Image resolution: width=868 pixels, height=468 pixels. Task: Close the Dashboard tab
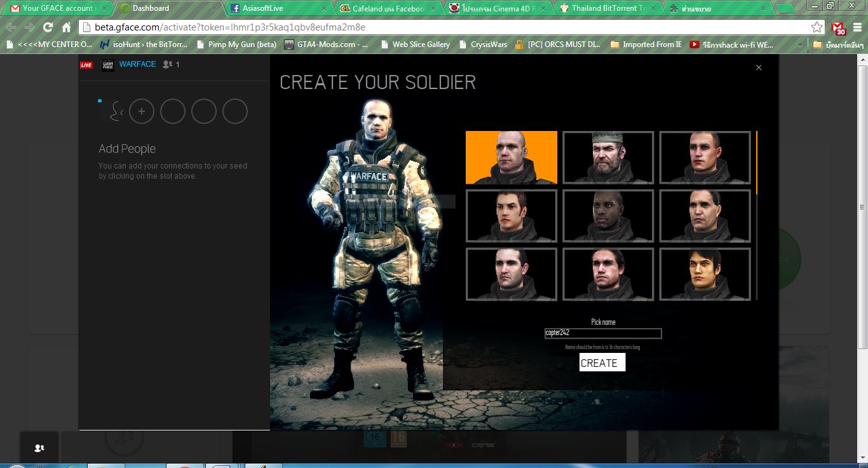tap(214, 8)
